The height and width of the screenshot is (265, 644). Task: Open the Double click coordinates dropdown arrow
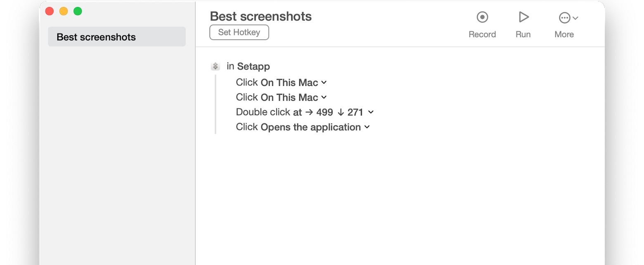coord(371,112)
